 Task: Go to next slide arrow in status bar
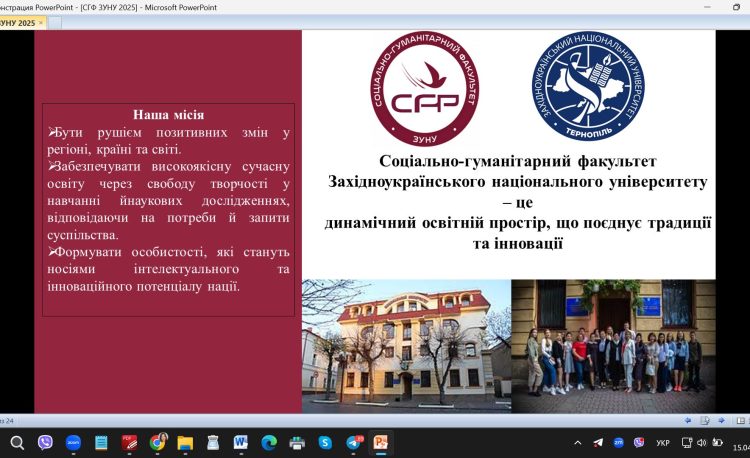[721, 421]
